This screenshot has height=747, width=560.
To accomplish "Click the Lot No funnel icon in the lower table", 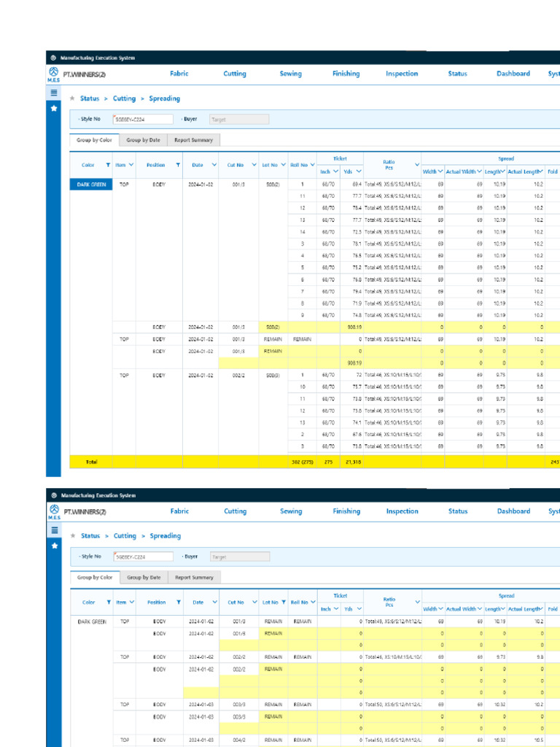I will (x=284, y=603).
